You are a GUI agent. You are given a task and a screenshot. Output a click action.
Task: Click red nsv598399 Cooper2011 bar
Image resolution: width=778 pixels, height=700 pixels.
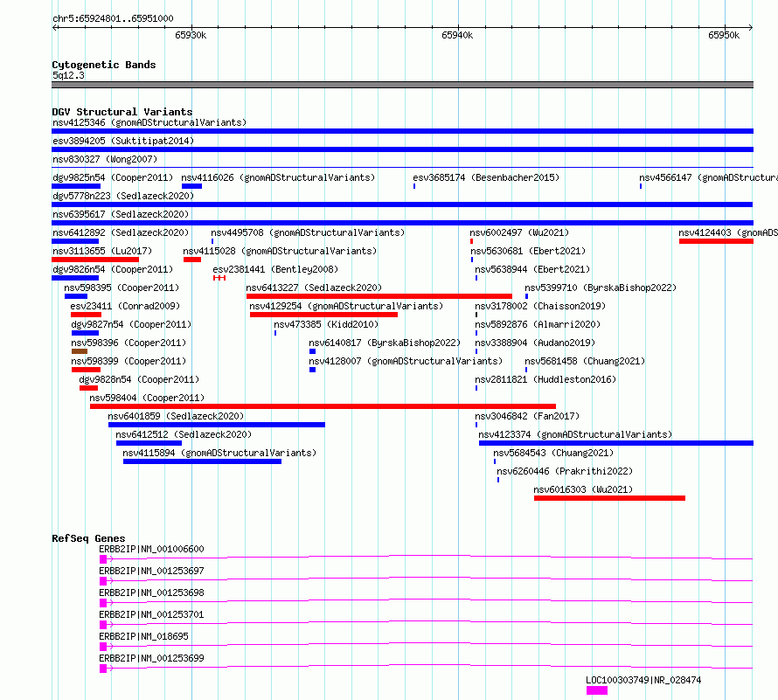tap(86, 370)
